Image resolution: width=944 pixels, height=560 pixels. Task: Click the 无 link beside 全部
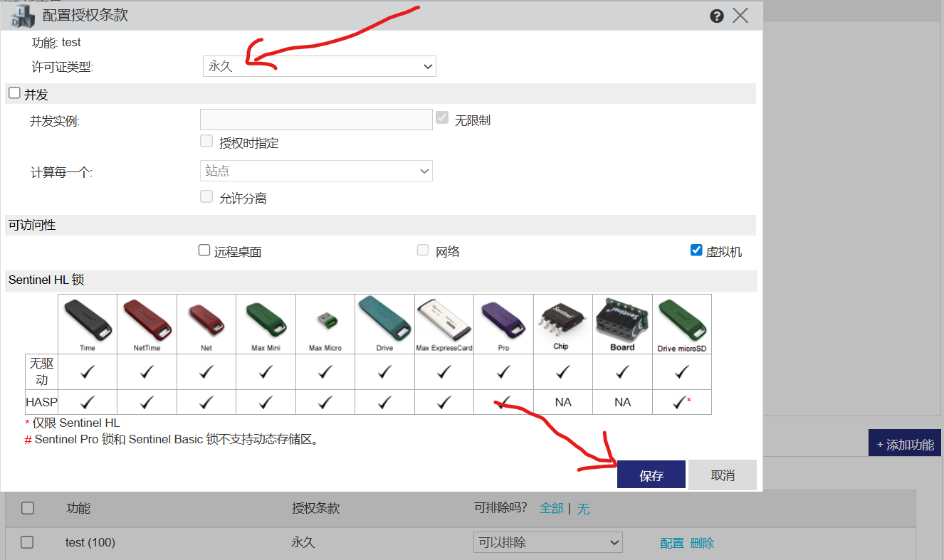tap(583, 508)
